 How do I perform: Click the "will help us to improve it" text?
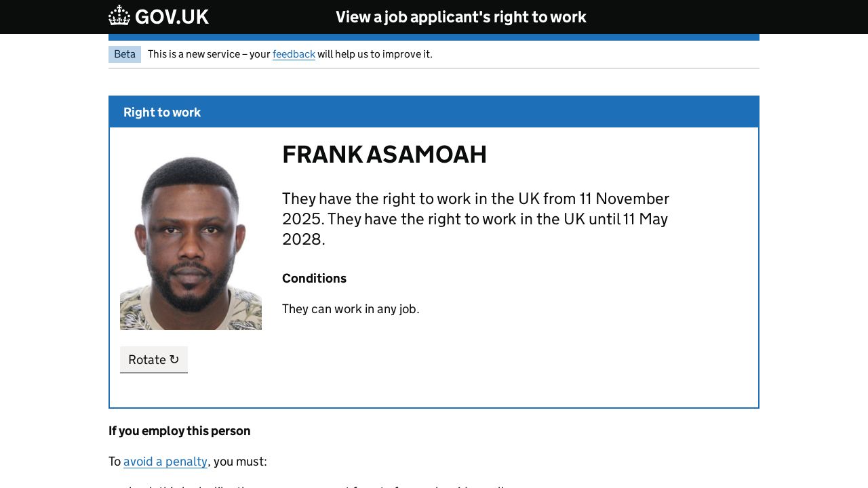point(374,54)
